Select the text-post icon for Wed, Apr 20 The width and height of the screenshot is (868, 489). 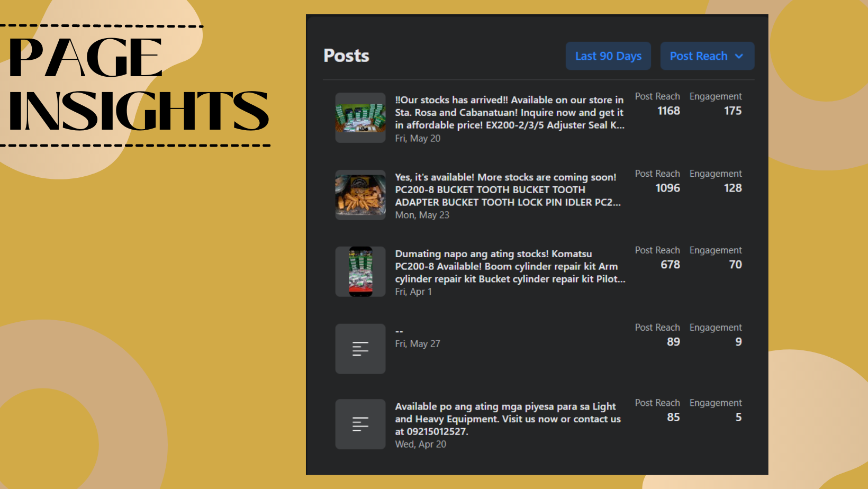pos(360,424)
